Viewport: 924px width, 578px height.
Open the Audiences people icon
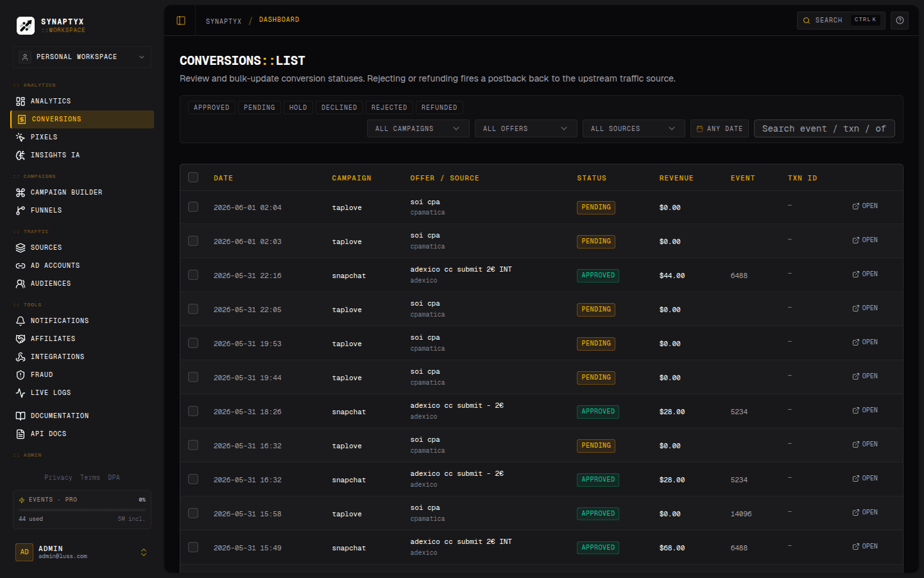tap(21, 284)
